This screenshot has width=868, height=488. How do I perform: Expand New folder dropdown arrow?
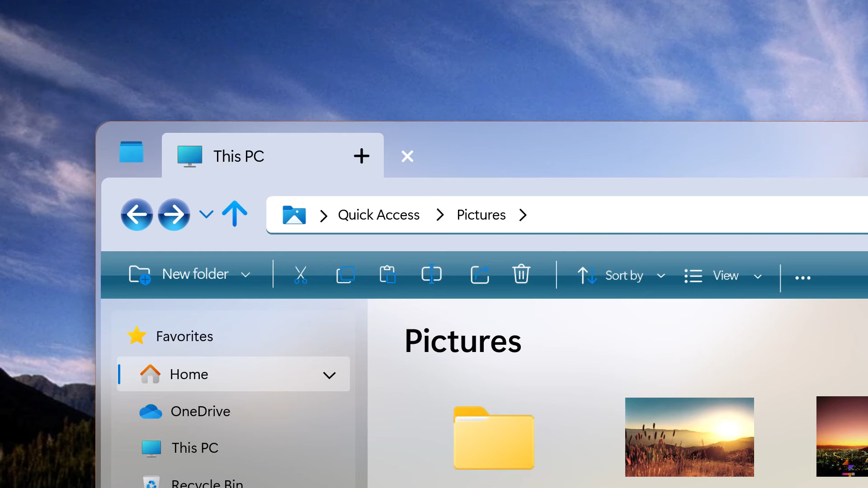tap(245, 275)
